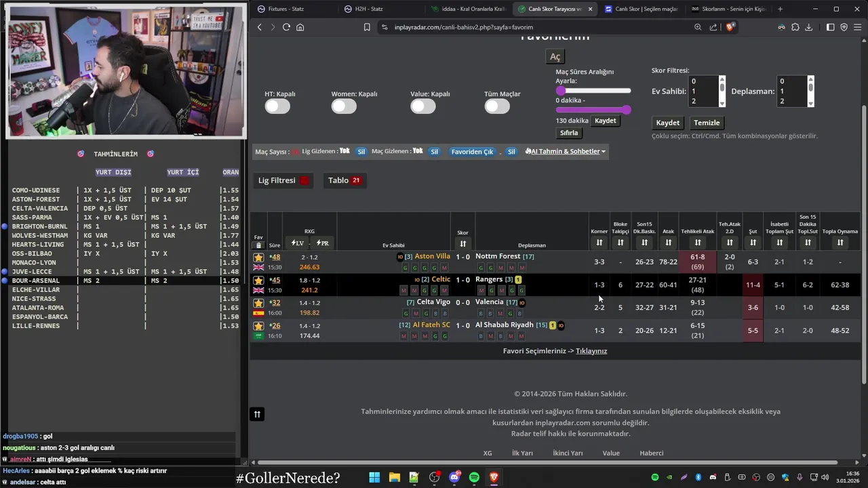
Task: Click the trash icon under Fav header
Action: (258, 245)
